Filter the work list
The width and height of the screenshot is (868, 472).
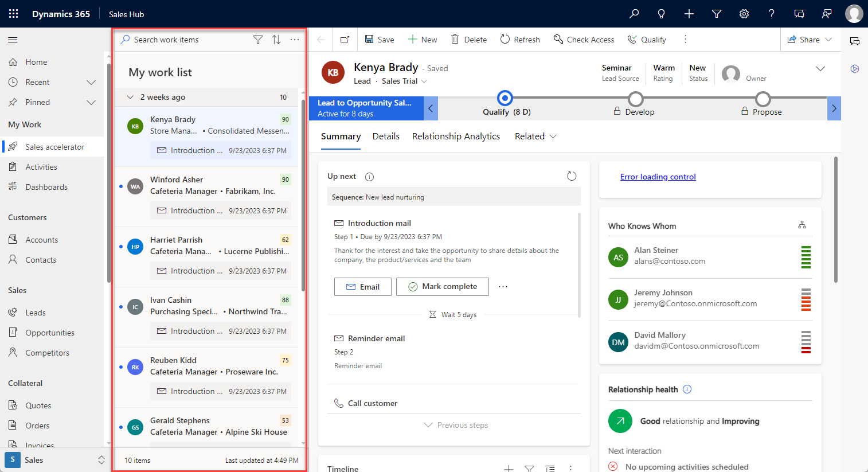(x=258, y=40)
